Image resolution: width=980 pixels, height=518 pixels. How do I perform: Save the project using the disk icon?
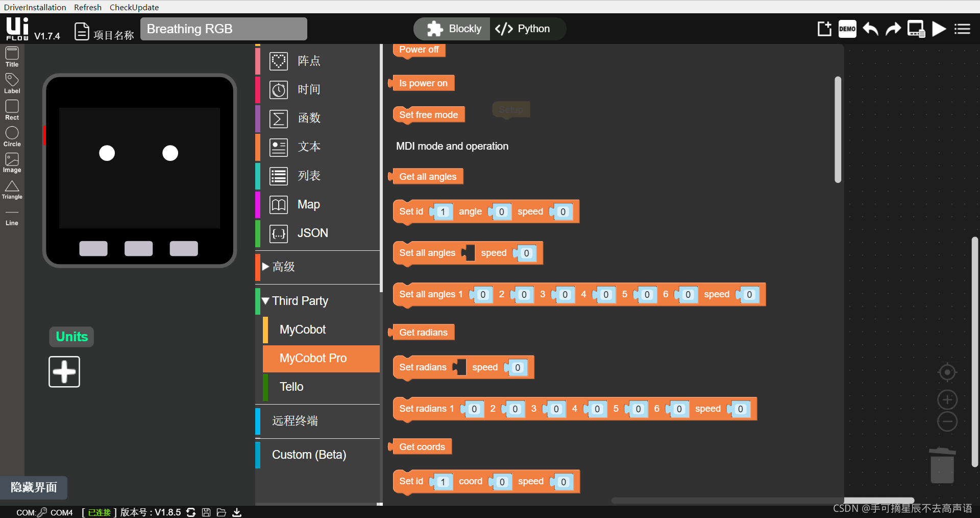(206, 512)
